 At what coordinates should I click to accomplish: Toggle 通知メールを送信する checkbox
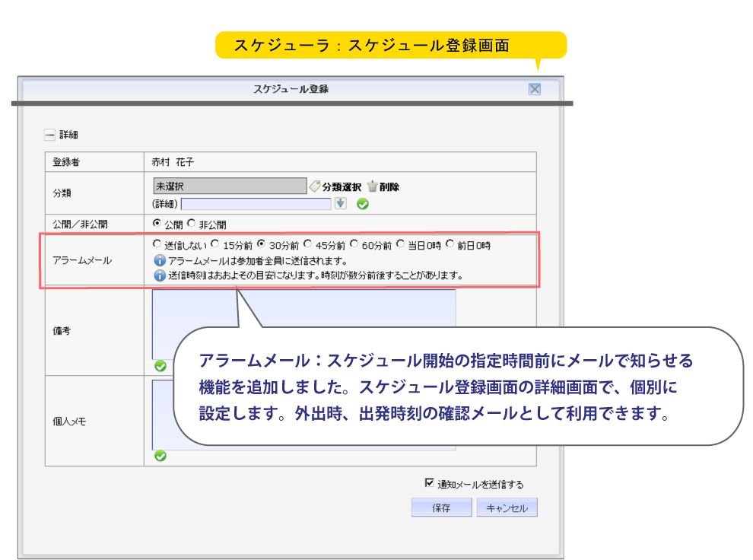(429, 482)
